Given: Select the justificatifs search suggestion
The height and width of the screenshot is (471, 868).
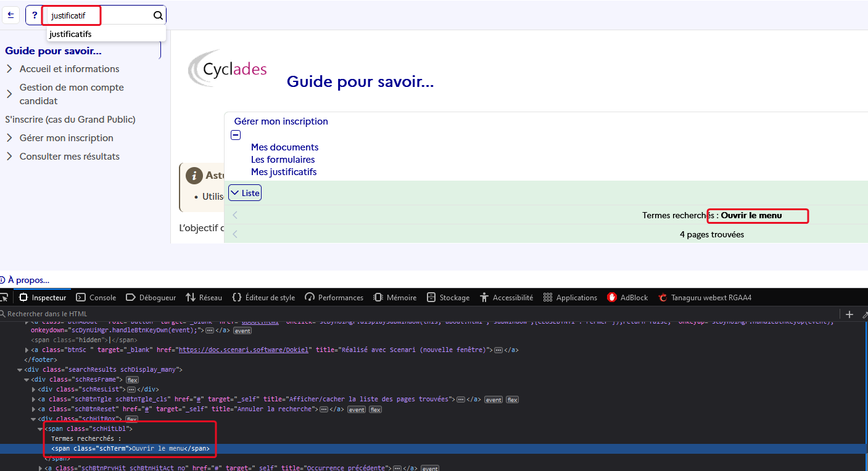Looking at the screenshot, I should click(x=71, y=34).
